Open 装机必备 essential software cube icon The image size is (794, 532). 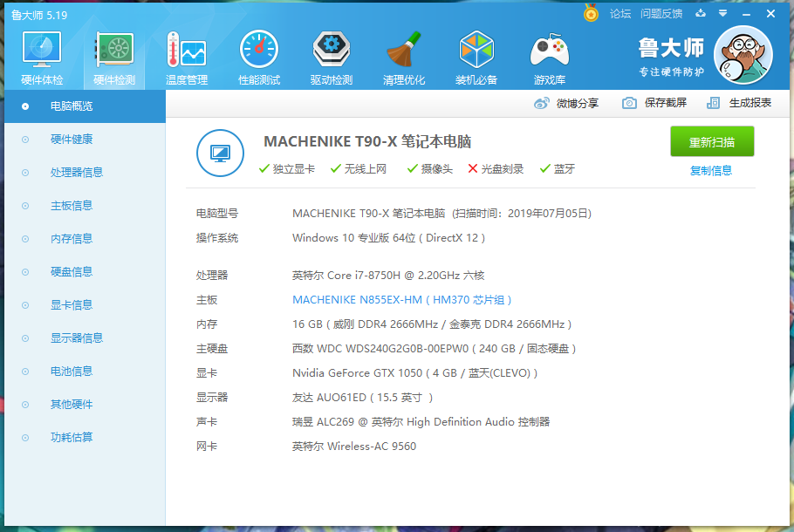[x=476, y=58]
